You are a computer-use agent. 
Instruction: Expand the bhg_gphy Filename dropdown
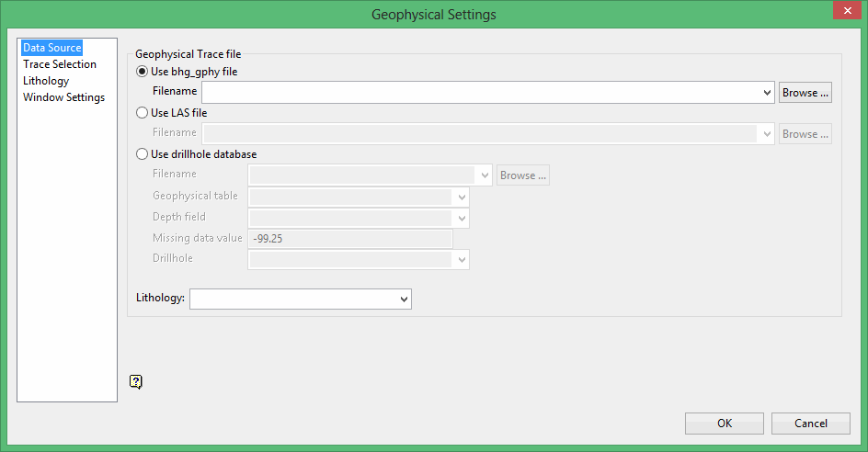pos(768,93)
